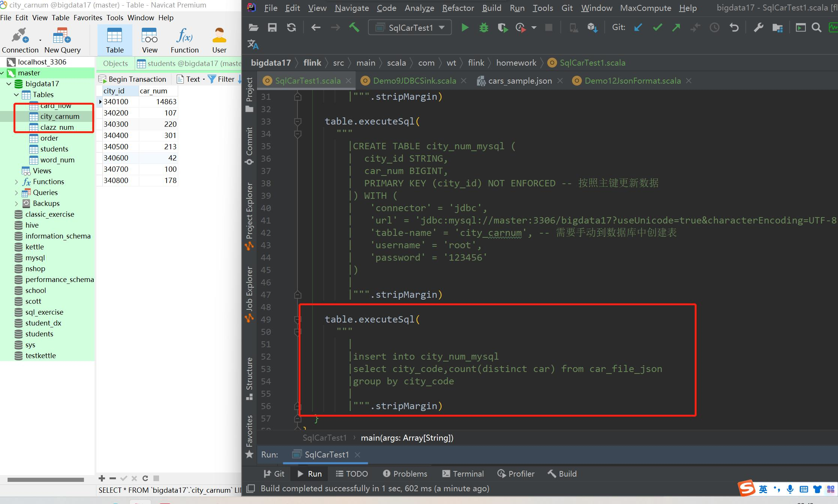Click the Build hammer icon

pyautogui.click(x=354, y=27)
